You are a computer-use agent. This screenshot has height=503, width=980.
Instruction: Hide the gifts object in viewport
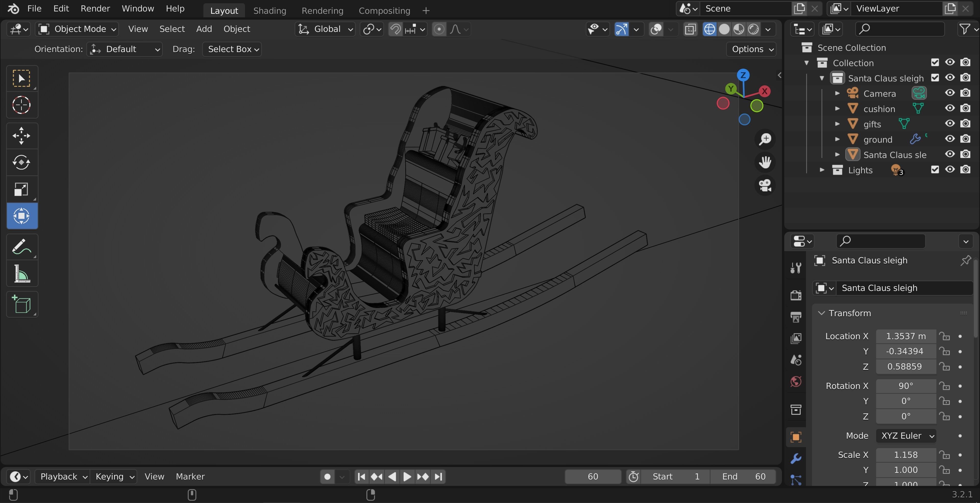click(950, 124)
